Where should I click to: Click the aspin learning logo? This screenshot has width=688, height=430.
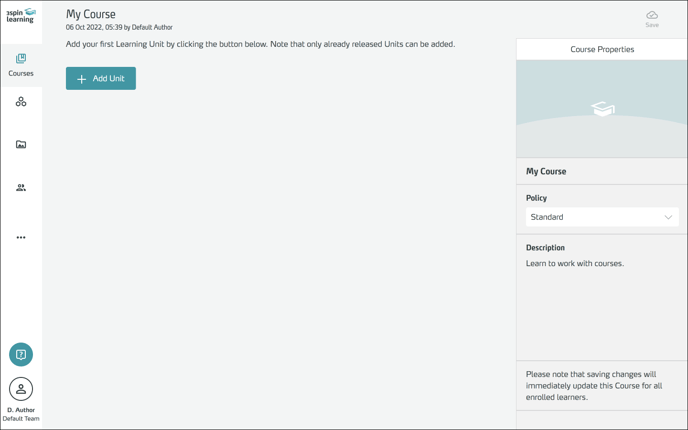pyautogui.click(x=21, y=15)
